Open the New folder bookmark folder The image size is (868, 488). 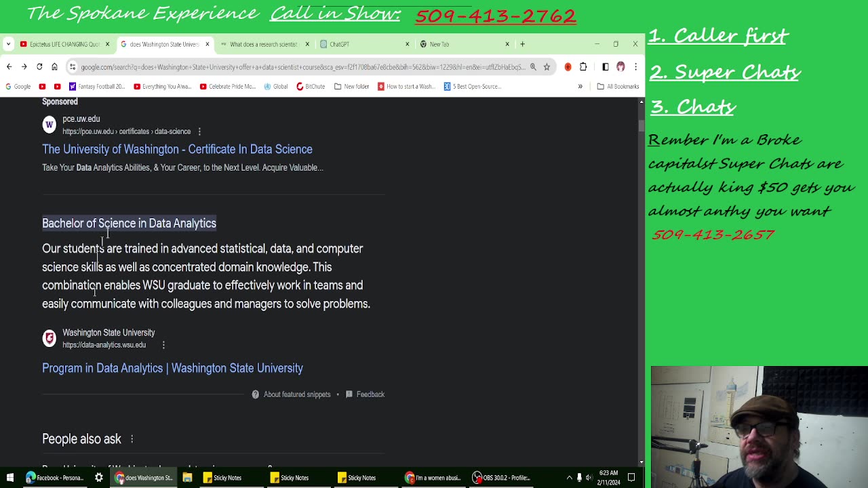pos(351,86)
